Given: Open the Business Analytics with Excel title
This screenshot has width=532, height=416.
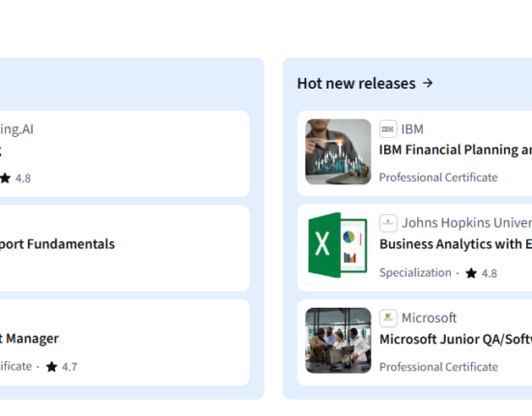Looking at the screenshot, I should coord(456,244).
